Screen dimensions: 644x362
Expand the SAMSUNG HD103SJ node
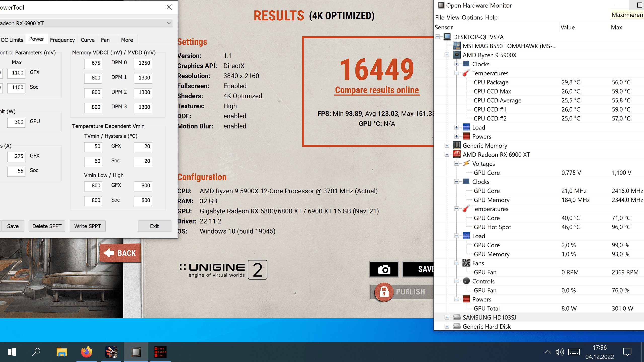coord(447,318)
